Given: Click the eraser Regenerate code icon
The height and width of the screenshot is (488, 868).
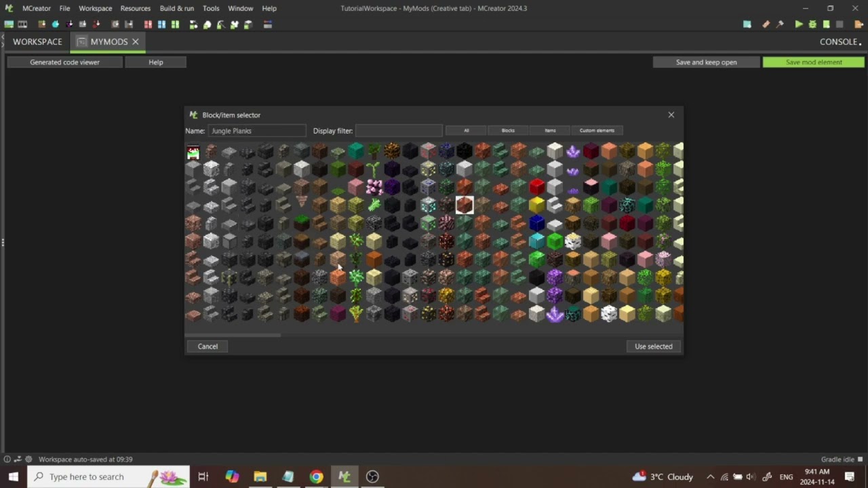Looking at the screenshot, I should pyautogui.click(x=766, y=24).
